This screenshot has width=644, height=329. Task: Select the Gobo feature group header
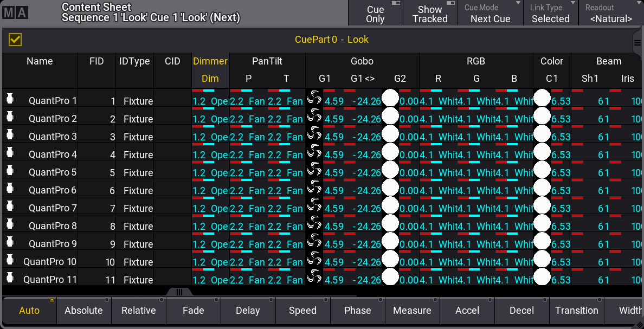point(362,61)
